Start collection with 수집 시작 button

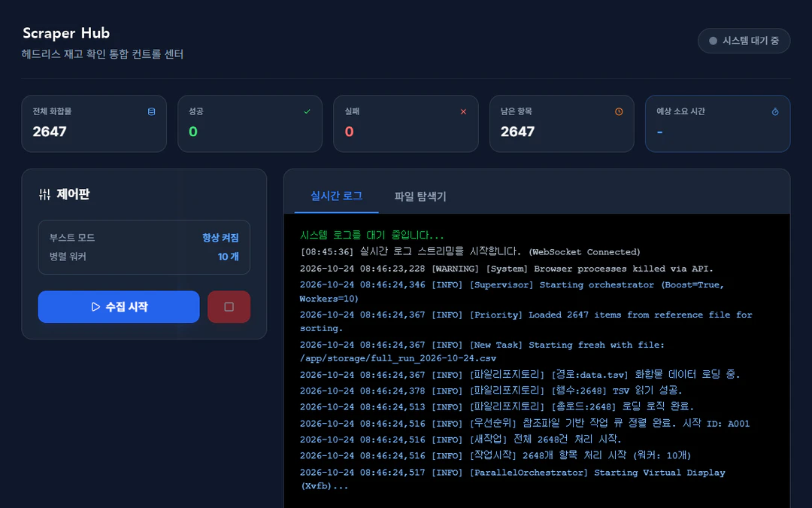click(x=119, y=307)
